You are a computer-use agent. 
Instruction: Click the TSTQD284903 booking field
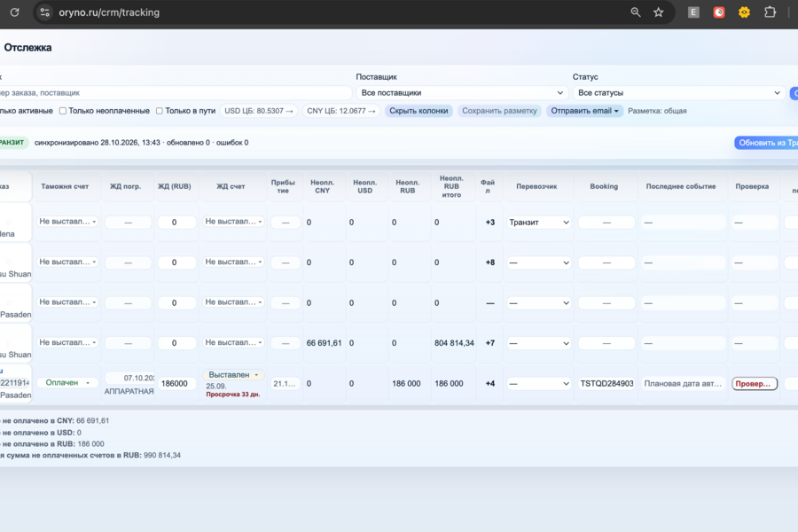[606, 383]
